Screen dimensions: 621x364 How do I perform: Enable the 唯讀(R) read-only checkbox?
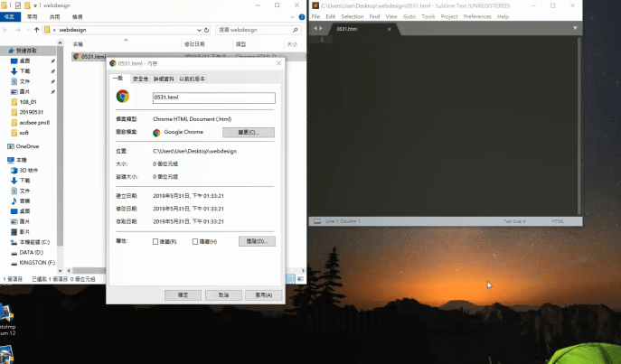click(155, 242)
